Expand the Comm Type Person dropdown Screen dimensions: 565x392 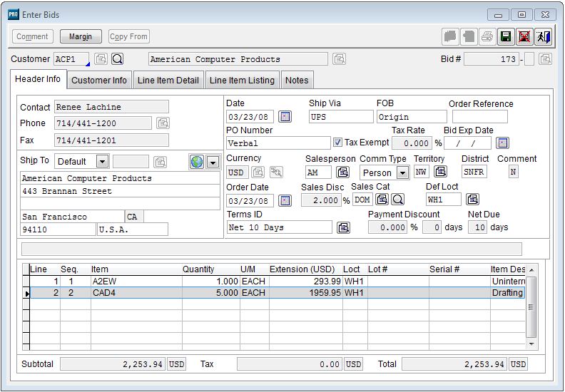(x=402, y=172)
